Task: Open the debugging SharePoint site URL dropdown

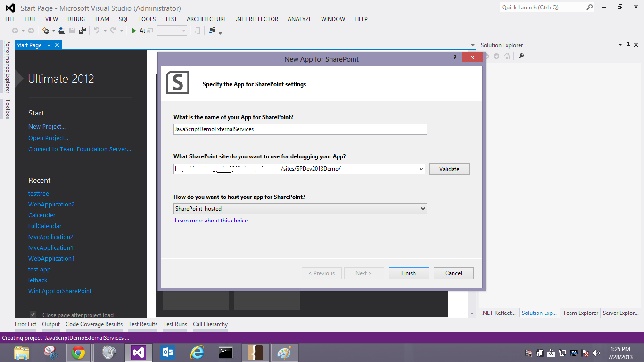Action: pyautogui.click(x=421, y=169)
